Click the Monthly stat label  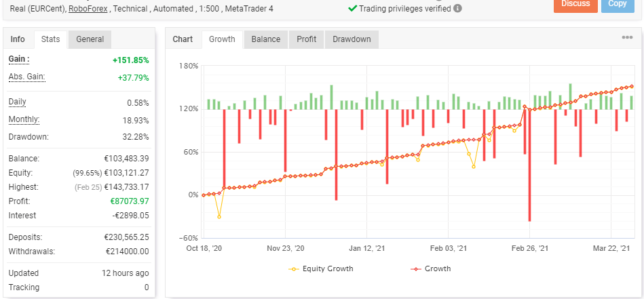(x=24, y=119)
